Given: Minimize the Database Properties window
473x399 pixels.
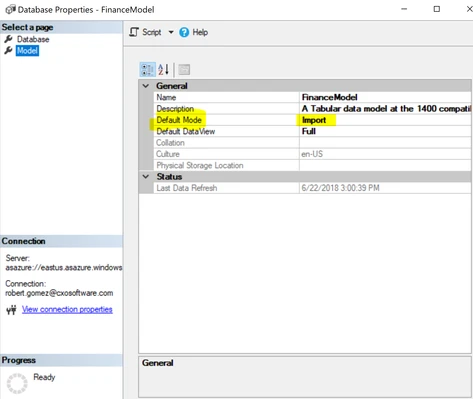Looking at the screenshot, I should click(404, 9).
